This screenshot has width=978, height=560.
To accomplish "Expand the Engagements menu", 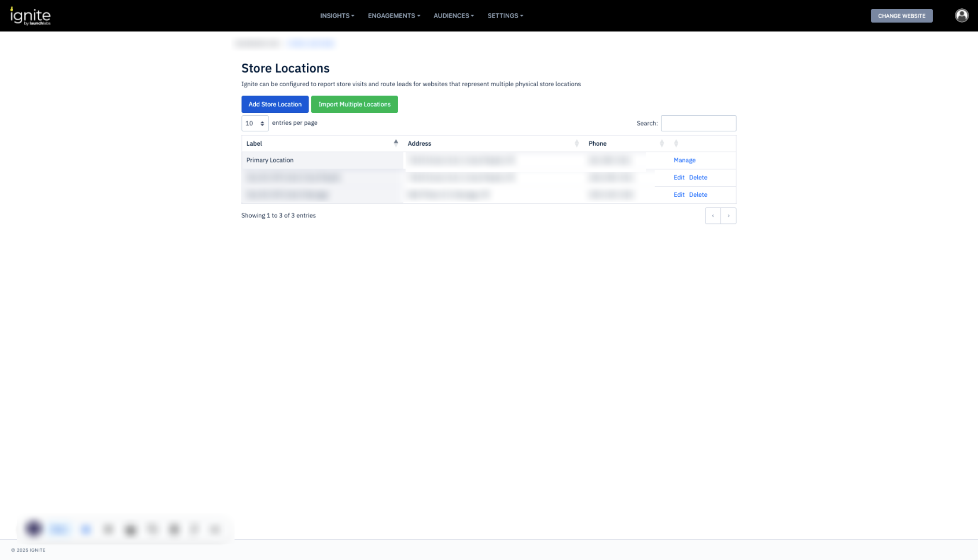I will coord(394,16).
